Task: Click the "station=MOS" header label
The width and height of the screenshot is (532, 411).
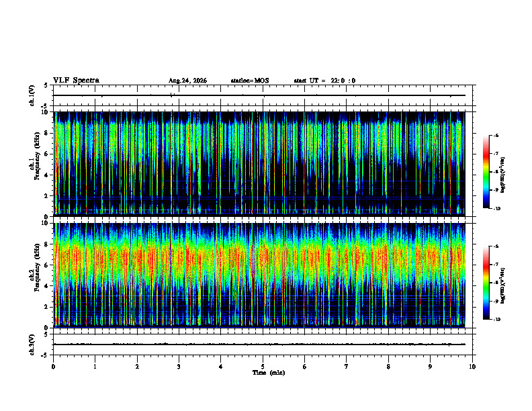Action: (x=250, y=81)
